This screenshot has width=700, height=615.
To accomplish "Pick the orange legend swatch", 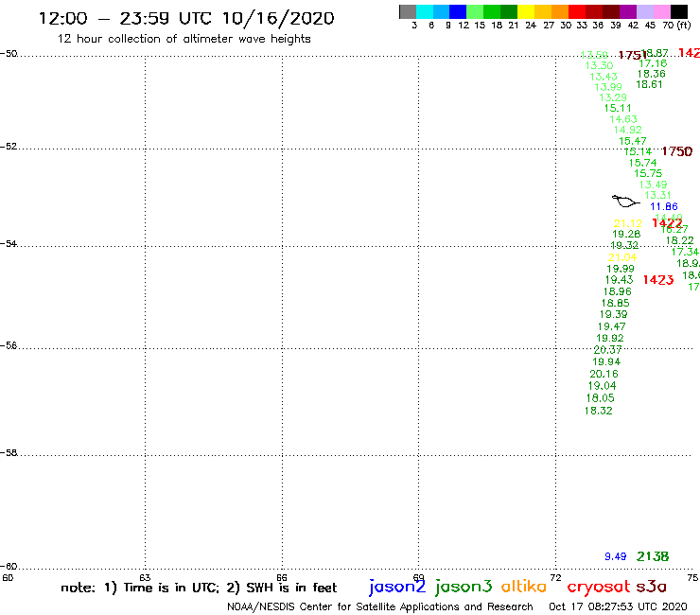I will pyautogui.click(x=560, y=11).
